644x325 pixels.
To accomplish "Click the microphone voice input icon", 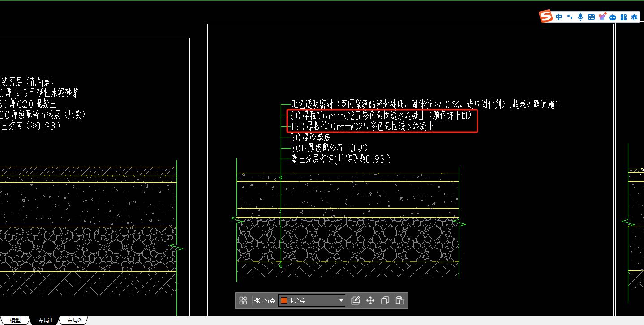I will (x=580, y=17).
